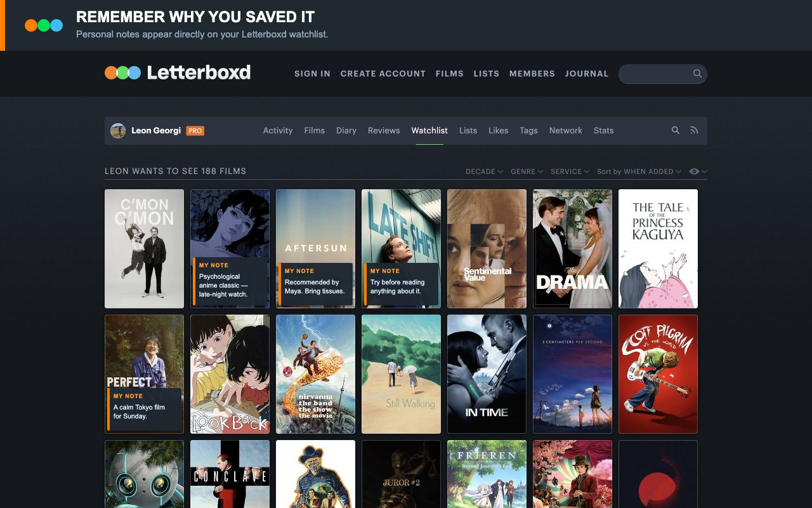Open the Sort by WHEN ADDED dropdown
812x508 pixels.
[x=639, y=171]
